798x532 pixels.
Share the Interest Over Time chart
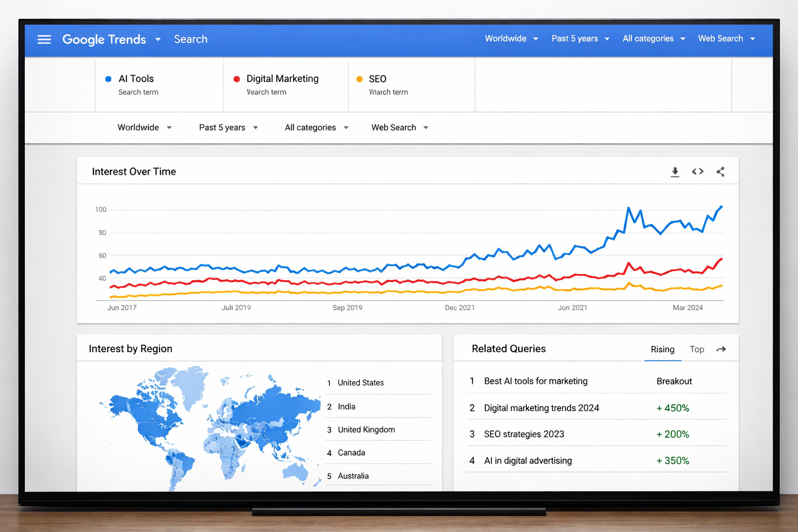[721, 172]
